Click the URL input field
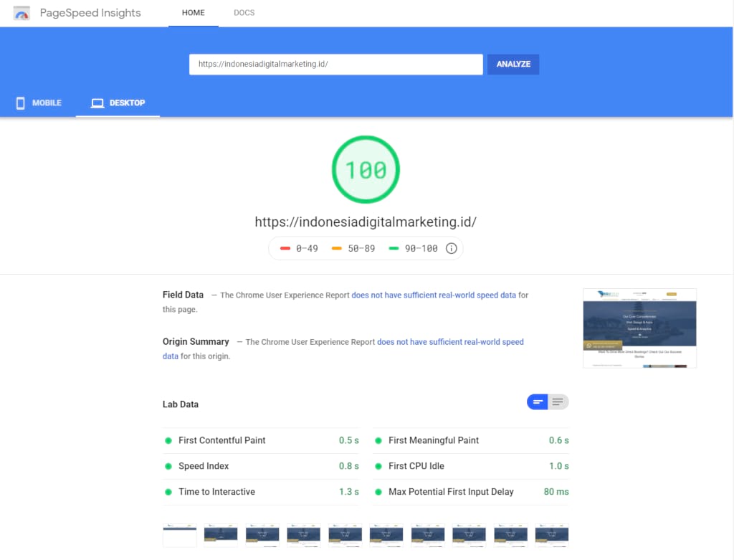 335,64
